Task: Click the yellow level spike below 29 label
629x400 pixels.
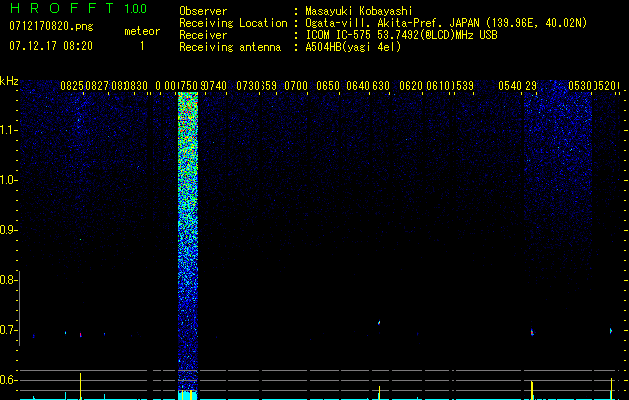Action: pos(532,390)
